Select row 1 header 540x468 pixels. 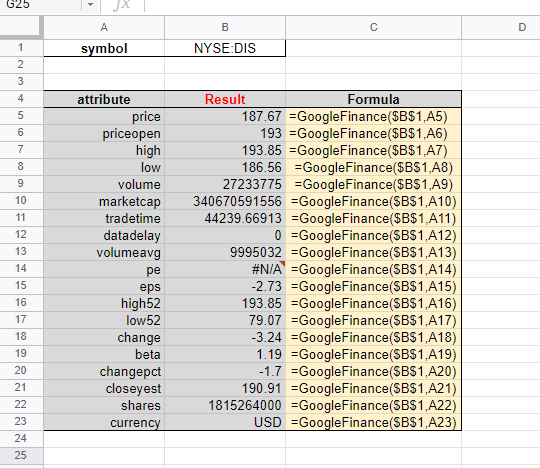[21, 48]
